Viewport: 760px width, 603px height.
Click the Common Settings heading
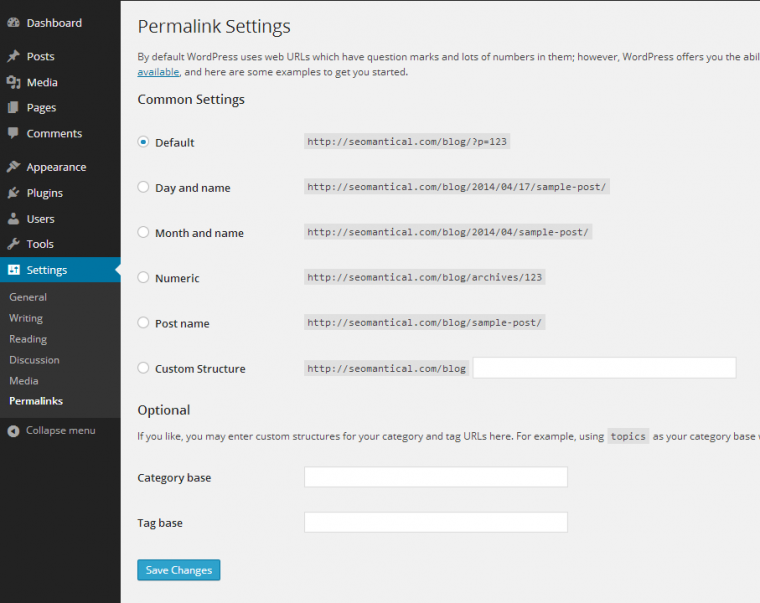[x=191, y=99]
